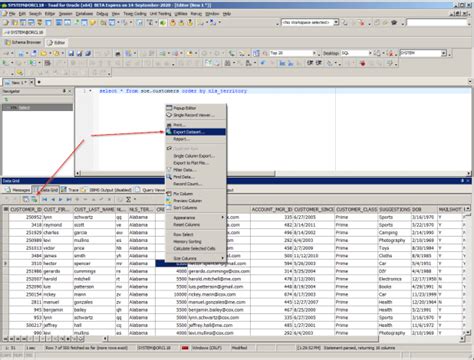This screenshot has height=360, width=474.
Task: Open the Query Viewer tab
Action: tap(150, 190)
